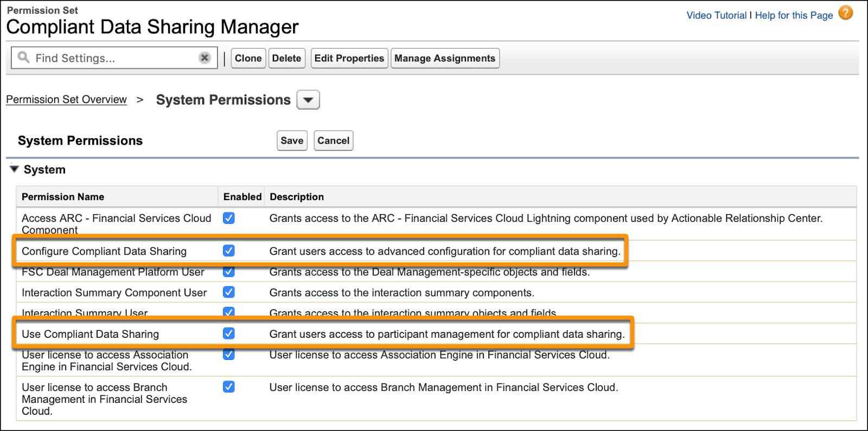Go to Permission Set Overview link
Viewport: 868px width, 431px height.
pyautogui.click(x=66, y=100)
